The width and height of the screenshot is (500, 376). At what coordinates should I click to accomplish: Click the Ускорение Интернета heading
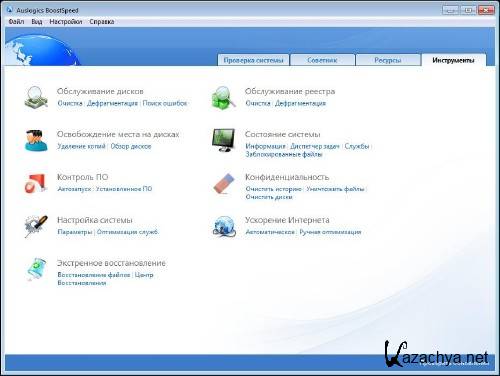[287, 220]
